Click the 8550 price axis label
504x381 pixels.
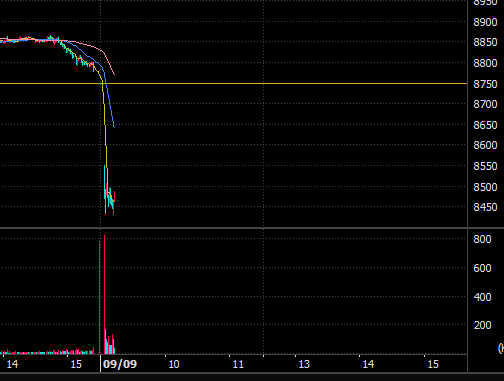click(485, 166)
